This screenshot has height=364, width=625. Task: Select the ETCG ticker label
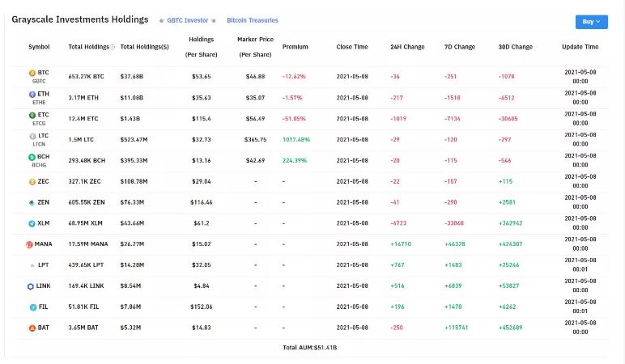coord(39,124)
